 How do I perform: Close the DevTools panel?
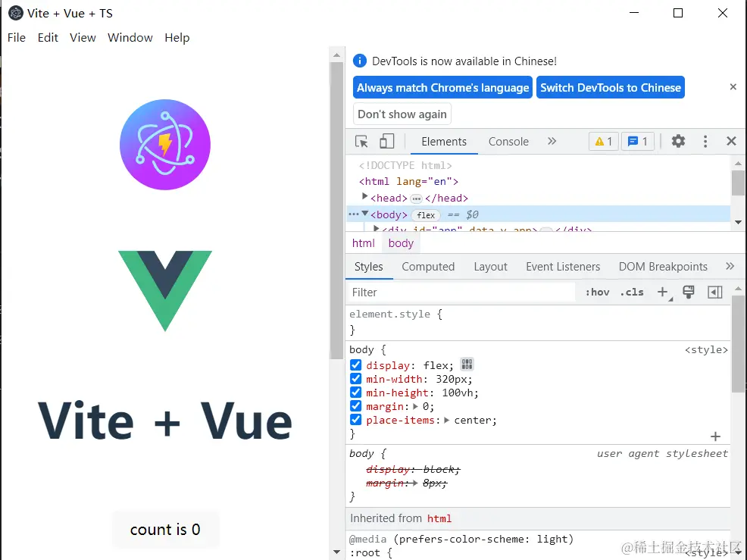(x=731, y=141)
